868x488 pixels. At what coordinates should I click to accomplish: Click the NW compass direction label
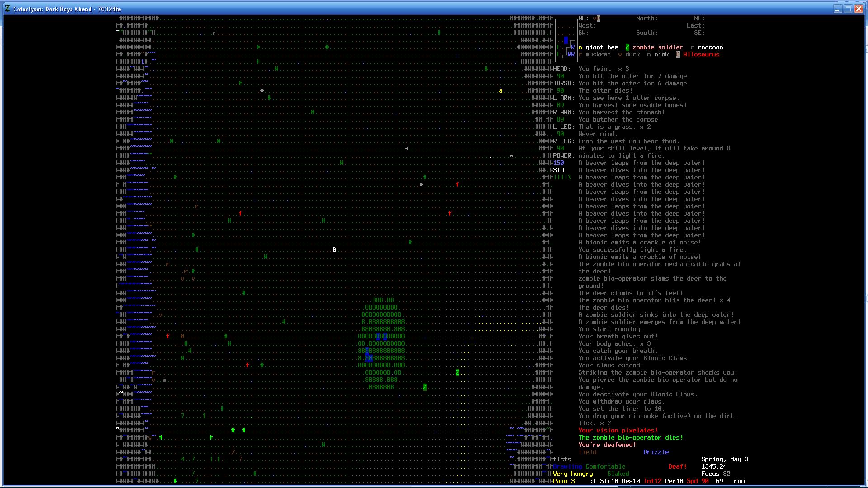[x=583, y=19]
